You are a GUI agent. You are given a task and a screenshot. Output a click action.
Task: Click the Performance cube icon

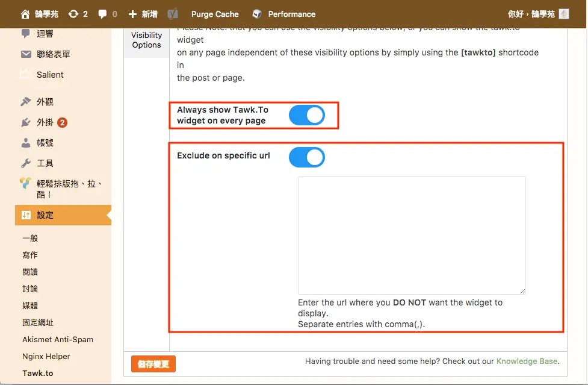pos(257,14)
